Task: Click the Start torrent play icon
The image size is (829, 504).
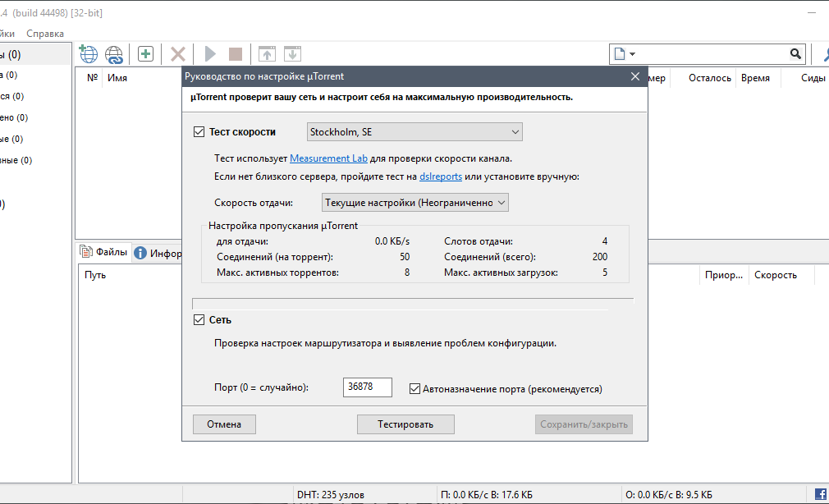Action: coord(210,54)
